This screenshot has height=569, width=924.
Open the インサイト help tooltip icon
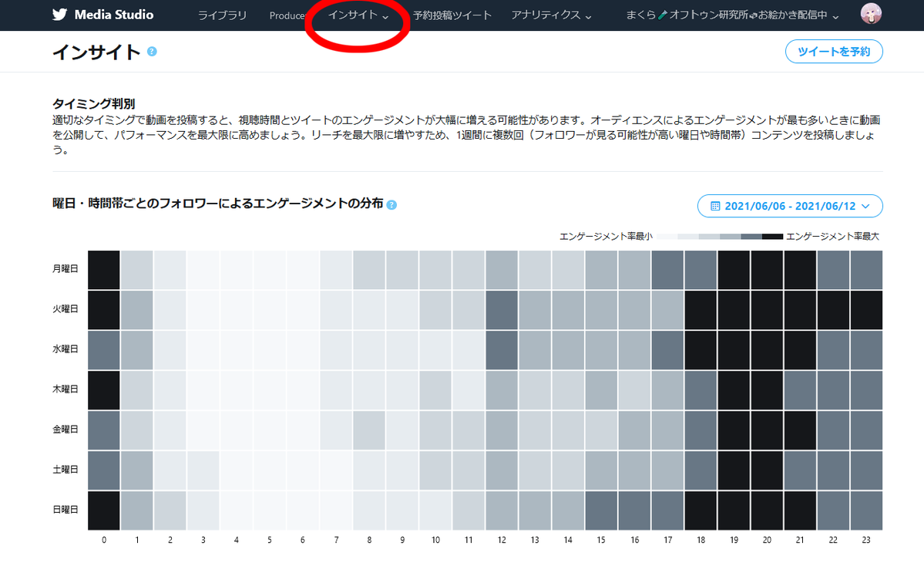pyautogui.click(x=152, y=50)
